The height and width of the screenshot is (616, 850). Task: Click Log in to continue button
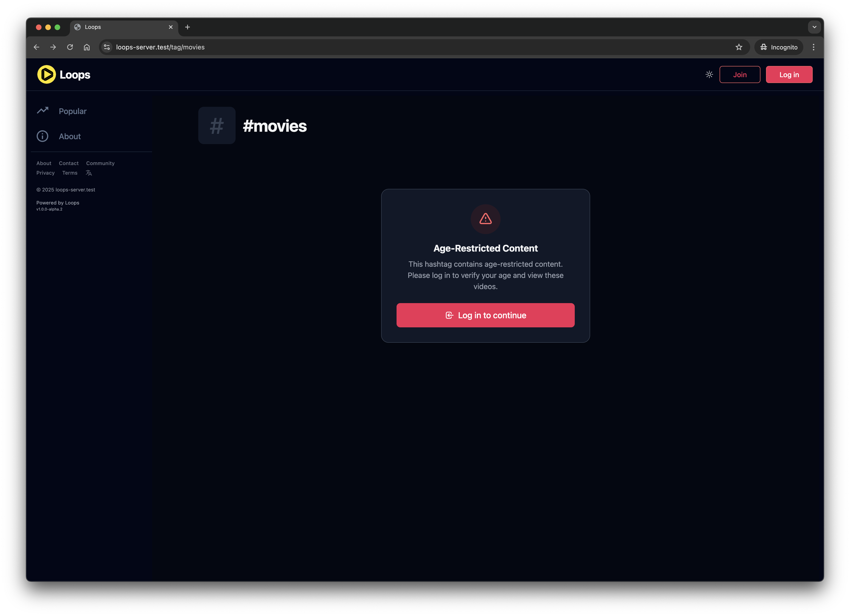(x=485, y=315)
